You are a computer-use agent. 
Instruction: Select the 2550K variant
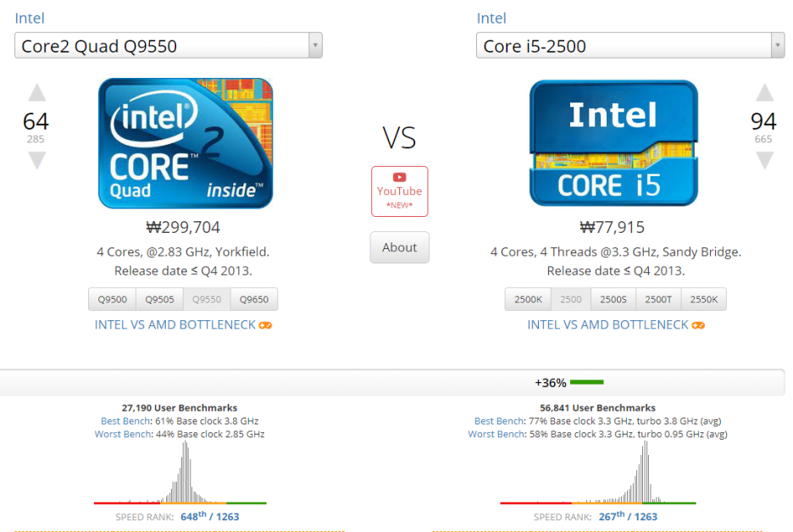pyautogui.click(x=703, y=300)
